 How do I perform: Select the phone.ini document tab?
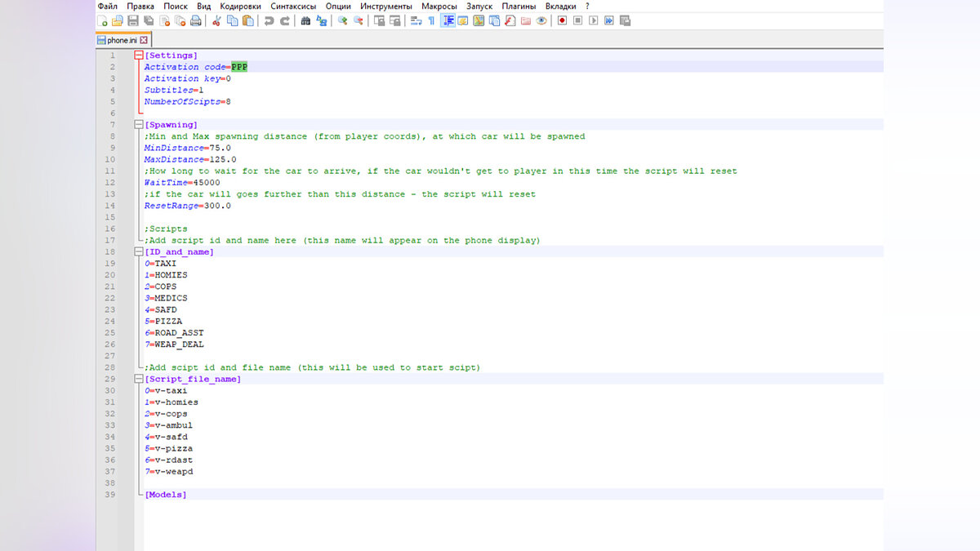121,40
